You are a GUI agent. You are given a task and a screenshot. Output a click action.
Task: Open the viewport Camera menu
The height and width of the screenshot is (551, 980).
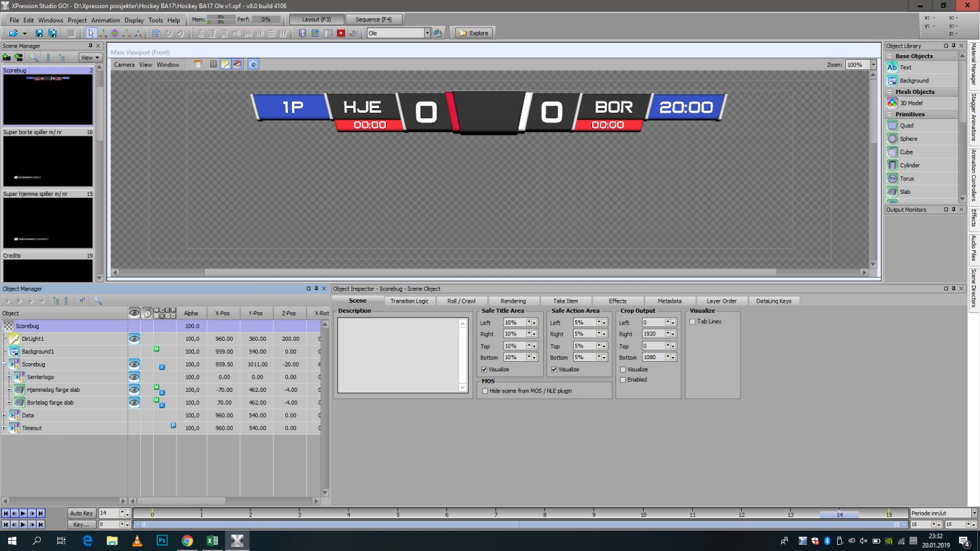124,65
